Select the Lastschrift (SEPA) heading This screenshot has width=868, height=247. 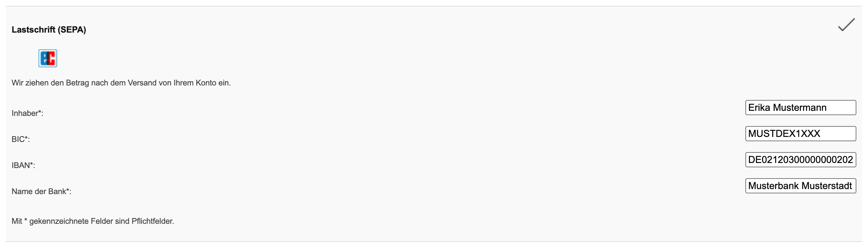point(49,30)
